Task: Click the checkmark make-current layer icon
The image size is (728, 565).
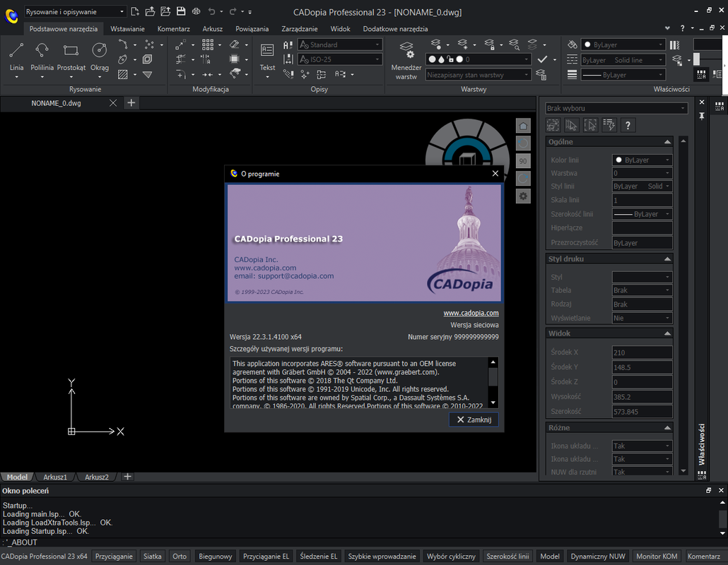Action: coord(542,59)
